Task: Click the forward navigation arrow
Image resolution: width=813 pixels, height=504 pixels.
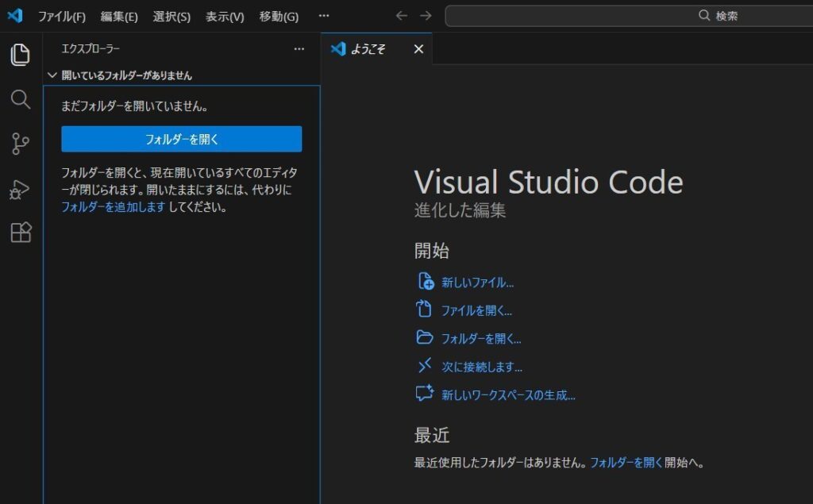Action: tap(426, 15)
